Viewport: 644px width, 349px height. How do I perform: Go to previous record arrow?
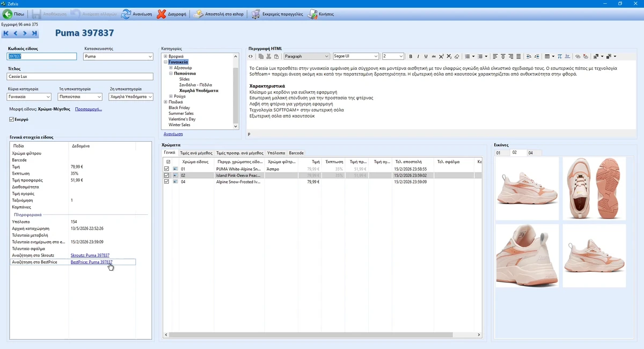coord(16,33)
